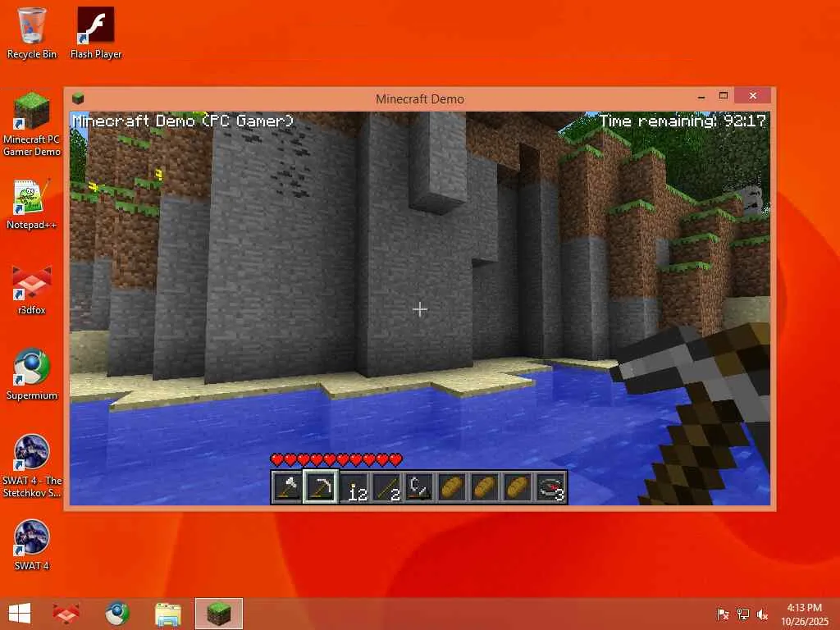Select the bread in the eighth hotbar slot
The width and height of the screenshot is (840, 630).
517,487
